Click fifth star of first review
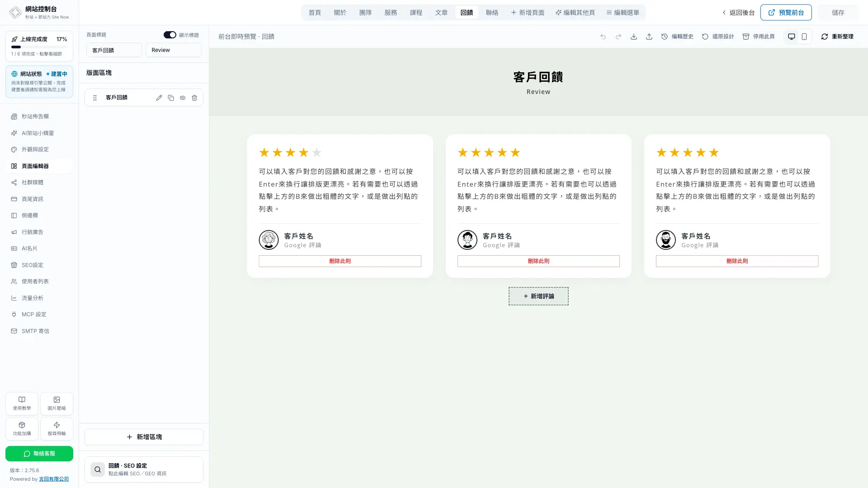This screenshot has width=868, height=488. [316, 152]
